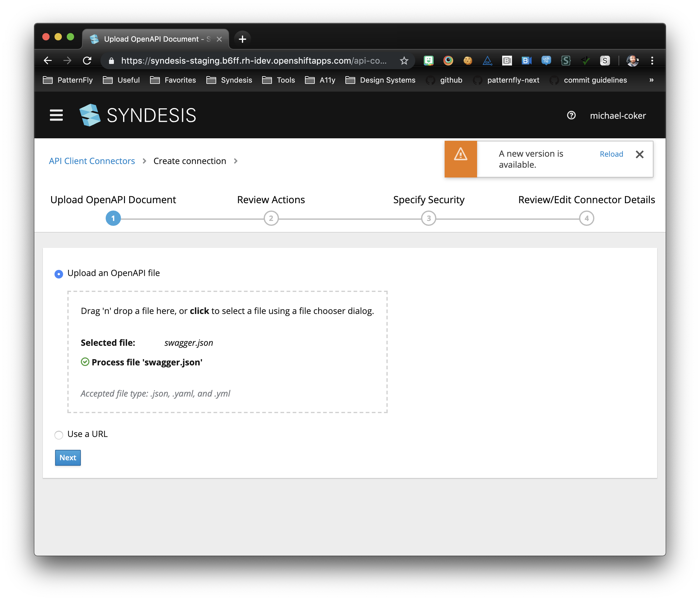Close the Upload OpenAPI Document tab
This screenshot has width=700, height=601.
[x=219, y=39]
